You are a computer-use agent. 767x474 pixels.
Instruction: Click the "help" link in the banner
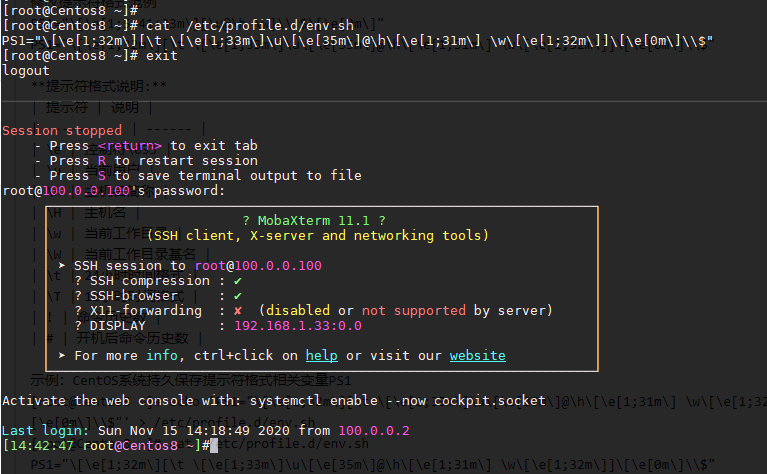click(x=321, y=356)
